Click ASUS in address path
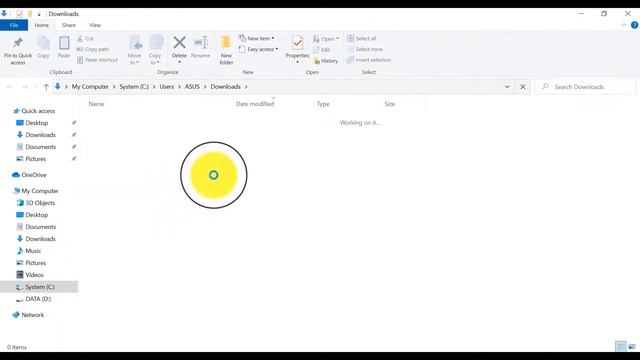The image size is (640, 360). (x=192, y=87)
